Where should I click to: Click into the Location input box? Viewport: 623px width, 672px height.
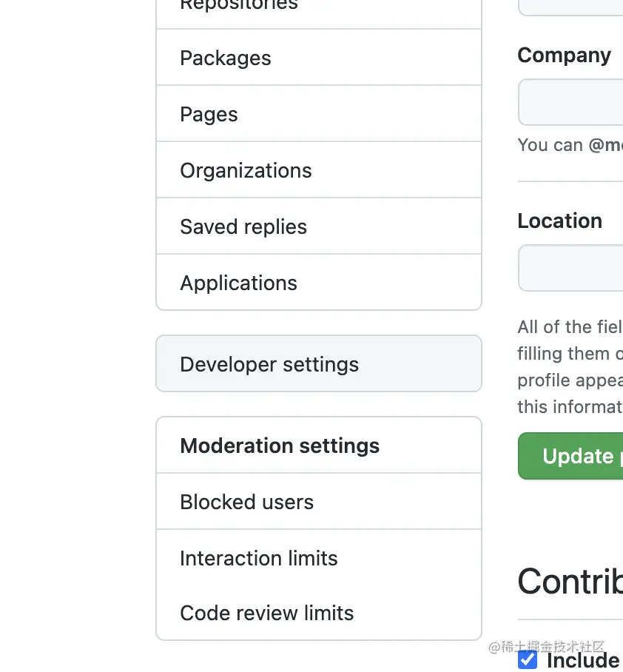tap(571, 268)
